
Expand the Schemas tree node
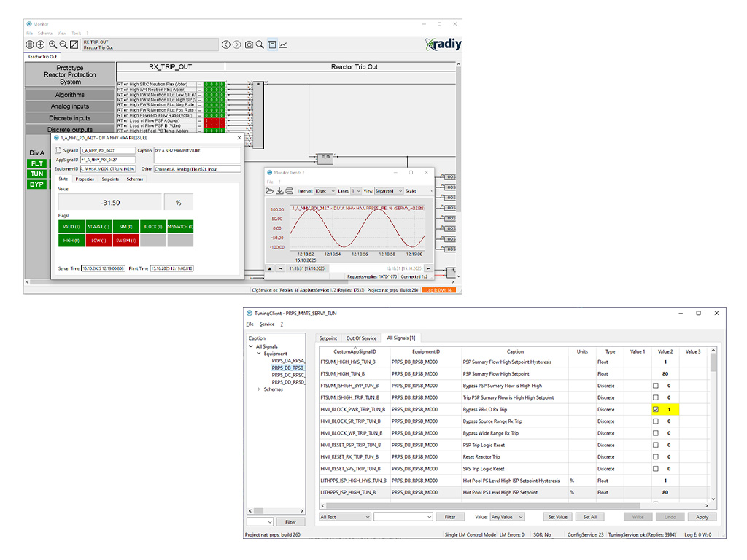coord(258,389)
